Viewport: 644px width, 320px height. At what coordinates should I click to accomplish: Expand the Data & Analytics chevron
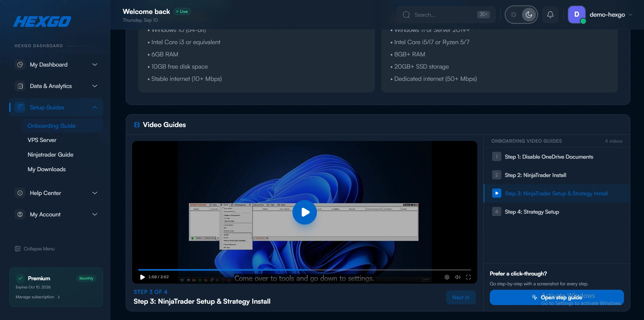(95, 86)
